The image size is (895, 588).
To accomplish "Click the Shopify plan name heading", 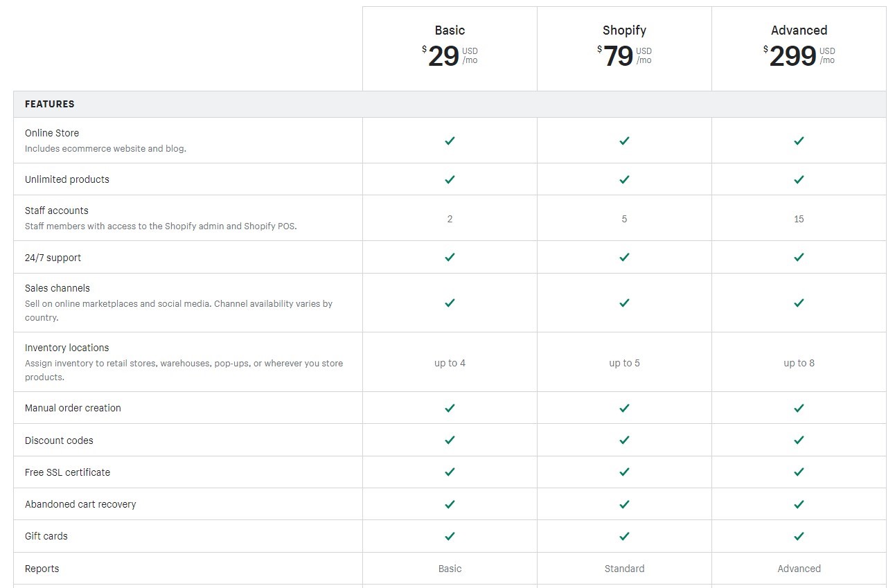I will 624,30.
